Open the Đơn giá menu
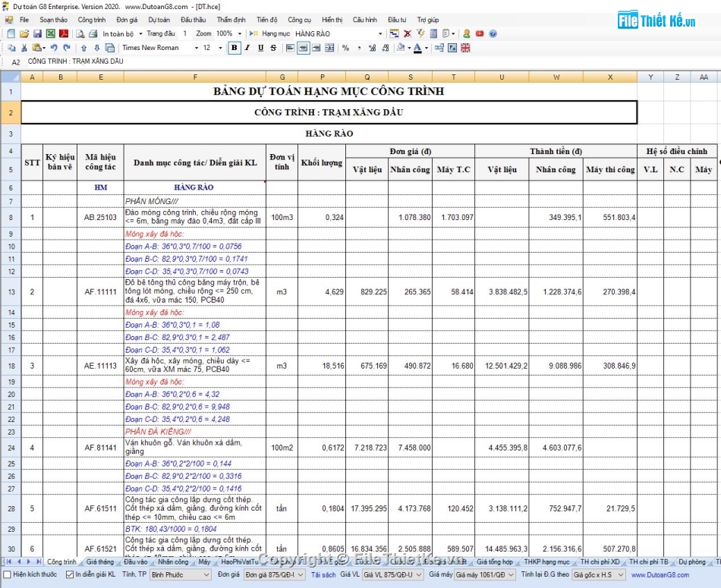The image size is (721, 588). coord(127,20)
